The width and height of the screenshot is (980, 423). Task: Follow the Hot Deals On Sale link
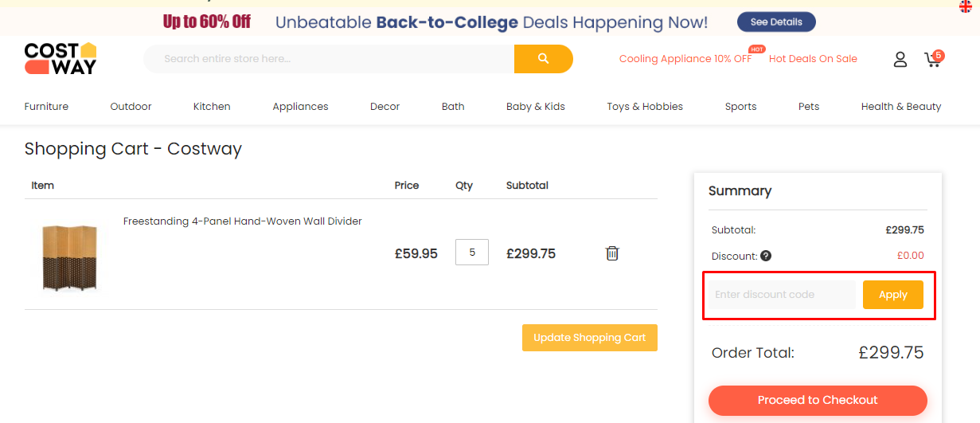point(813,59)
